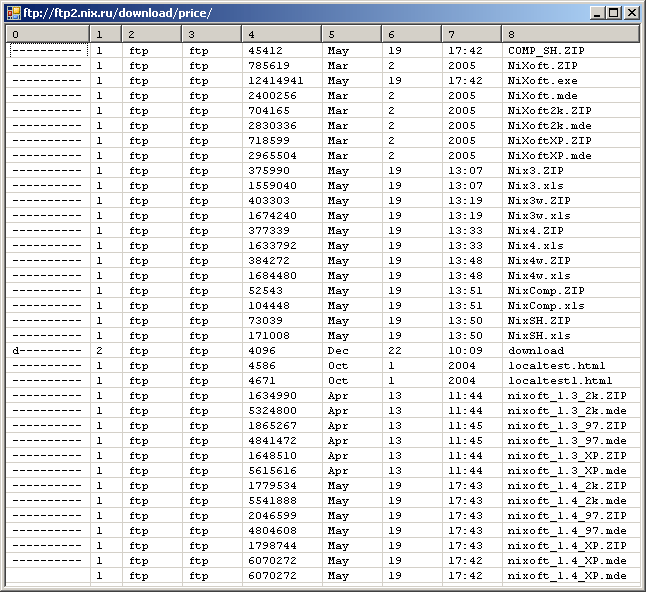This screenshot has width=646, height=592.
Task: Select column header 1
Action: click(106, 34)
